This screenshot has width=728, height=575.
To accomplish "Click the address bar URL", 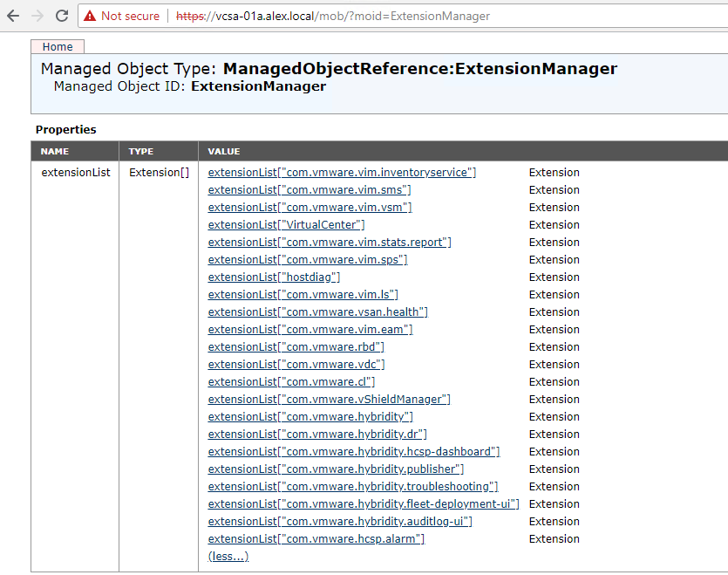I will tap(331, 16).
